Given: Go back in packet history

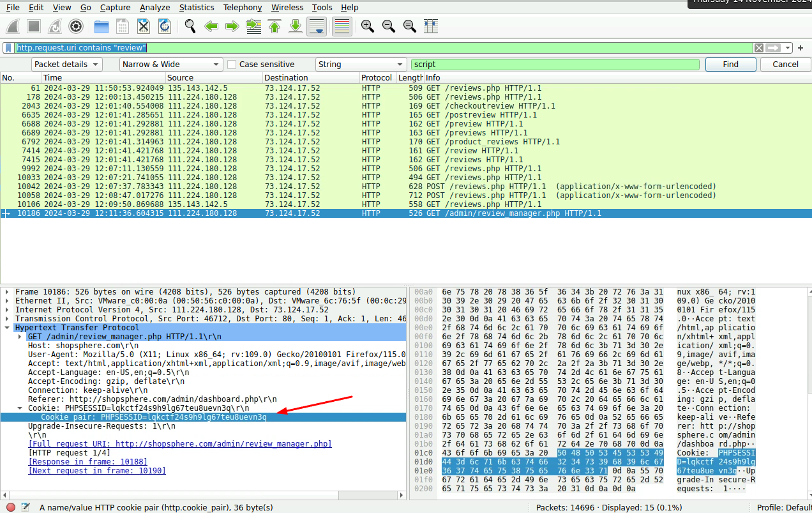Looking at the screenshot, I should tap(211, 26).
